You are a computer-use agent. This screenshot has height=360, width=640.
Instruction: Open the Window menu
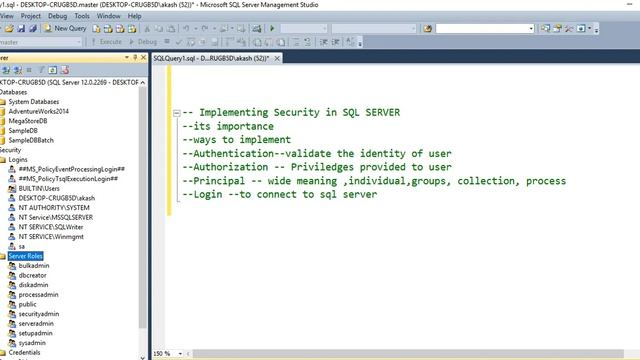[x=108, y=16]
